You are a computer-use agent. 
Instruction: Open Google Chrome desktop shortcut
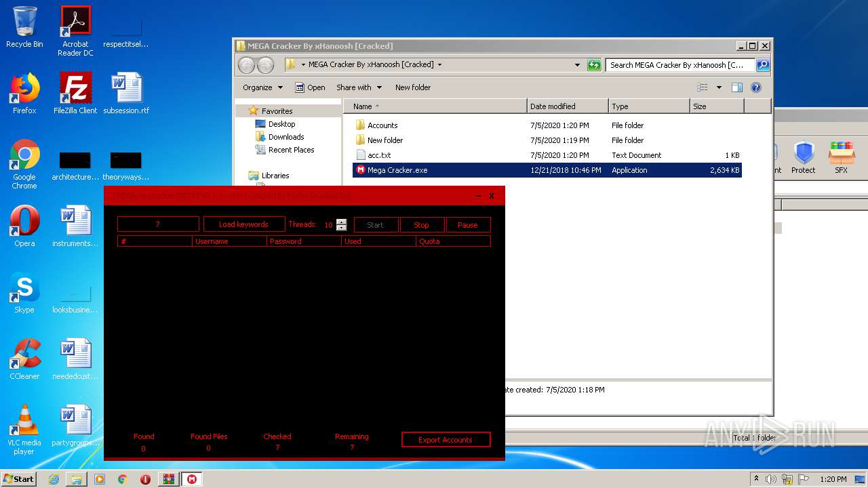24,165
